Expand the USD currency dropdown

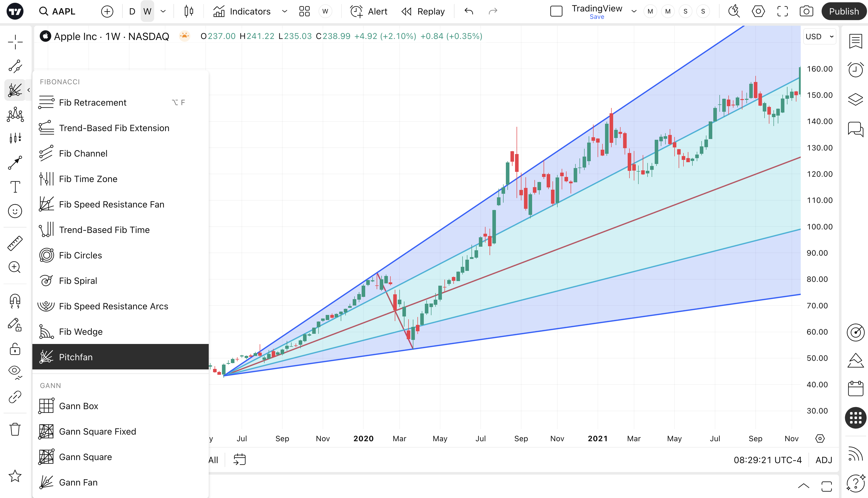click(819, 37)
